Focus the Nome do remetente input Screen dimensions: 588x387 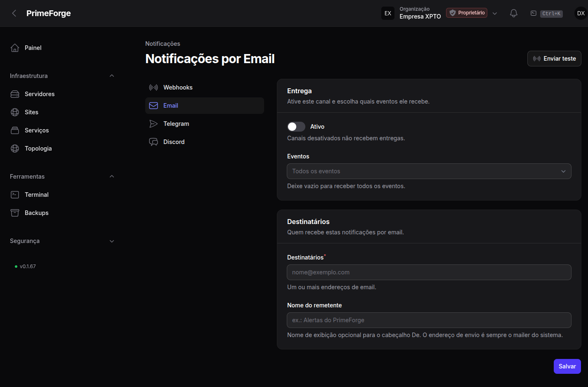[x=429, y=320]
